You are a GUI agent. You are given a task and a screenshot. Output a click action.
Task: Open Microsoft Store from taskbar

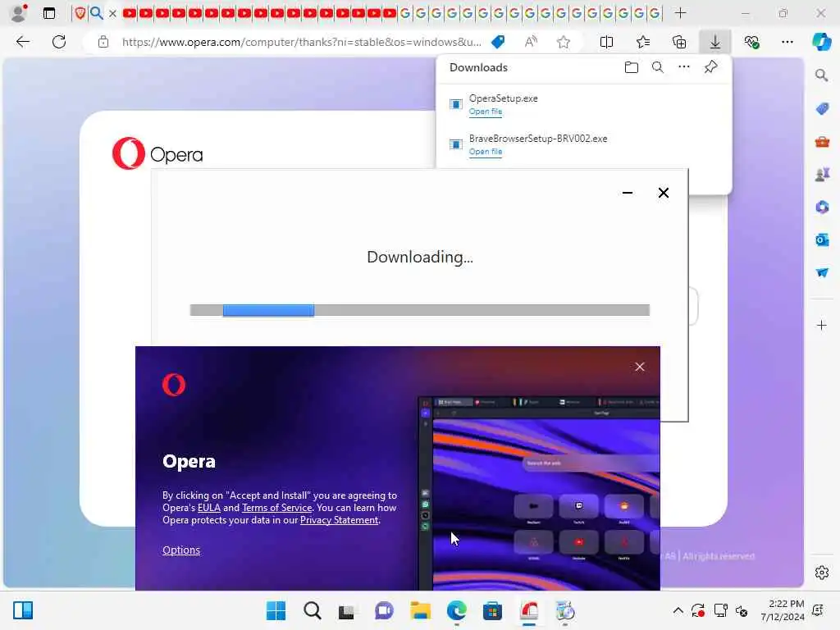pos(492,610)
